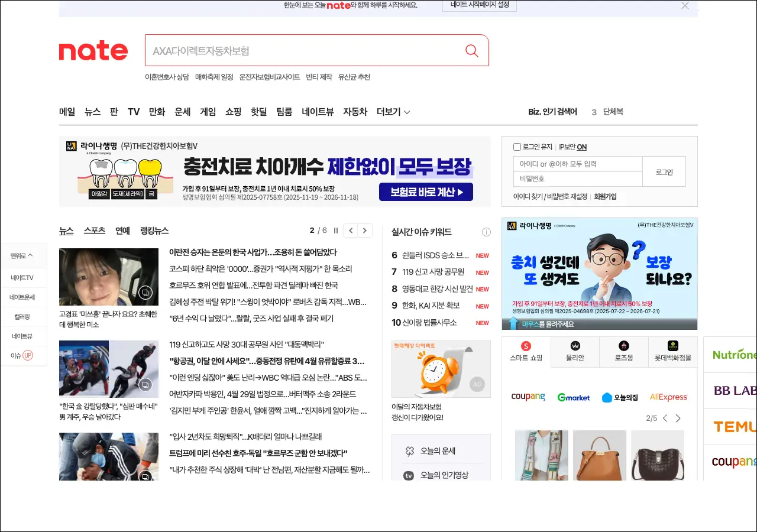Close the top start page banner
Image resolution: width=757 pixels, height=532 pixels.
pyautogui.click(x=685, y=6)
